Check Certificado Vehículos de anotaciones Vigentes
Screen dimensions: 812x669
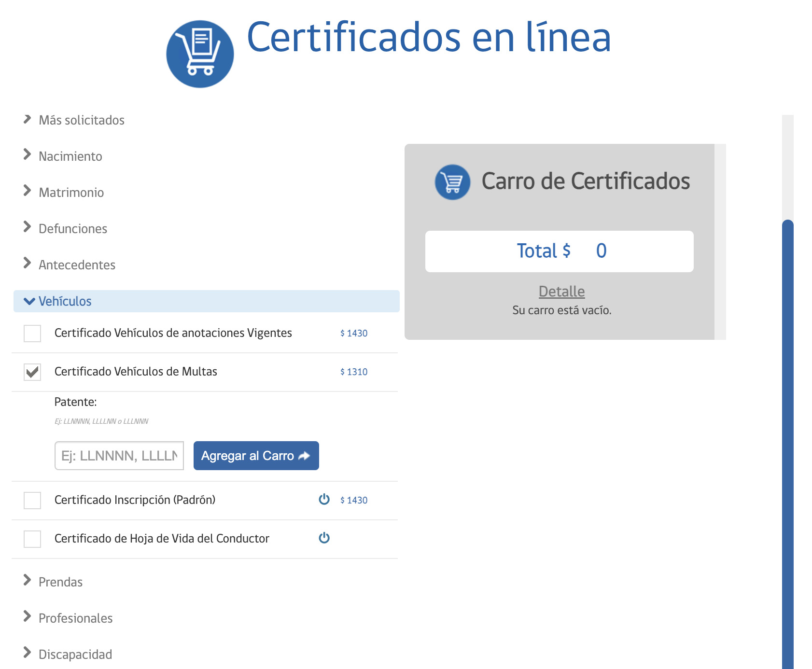click(32, 333)
